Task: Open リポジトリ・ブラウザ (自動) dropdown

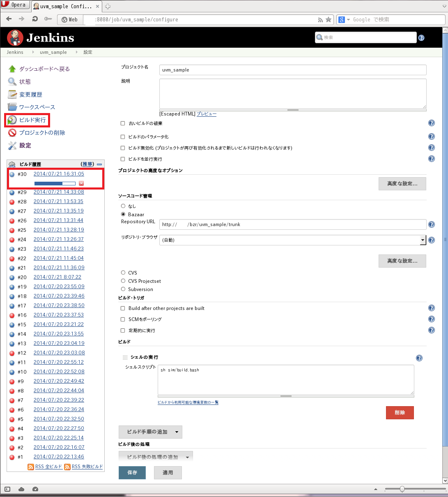Action: tap(293, 240)
